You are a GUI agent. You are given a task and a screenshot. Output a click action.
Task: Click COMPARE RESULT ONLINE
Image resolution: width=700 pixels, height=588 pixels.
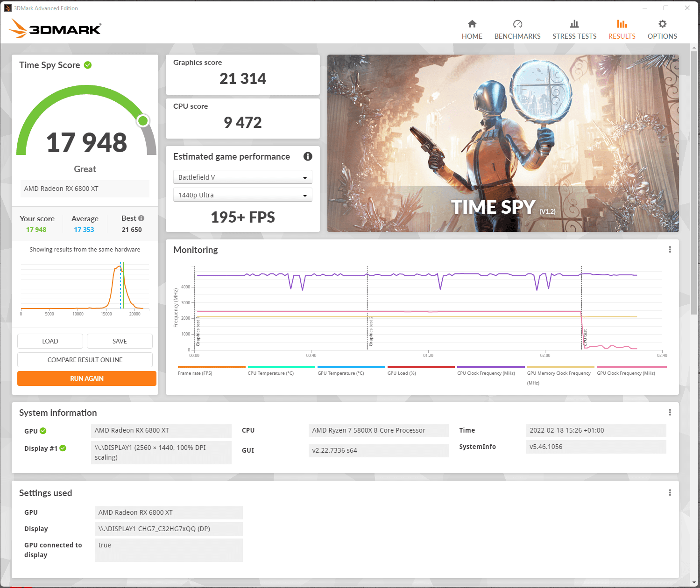coord(85,360)
